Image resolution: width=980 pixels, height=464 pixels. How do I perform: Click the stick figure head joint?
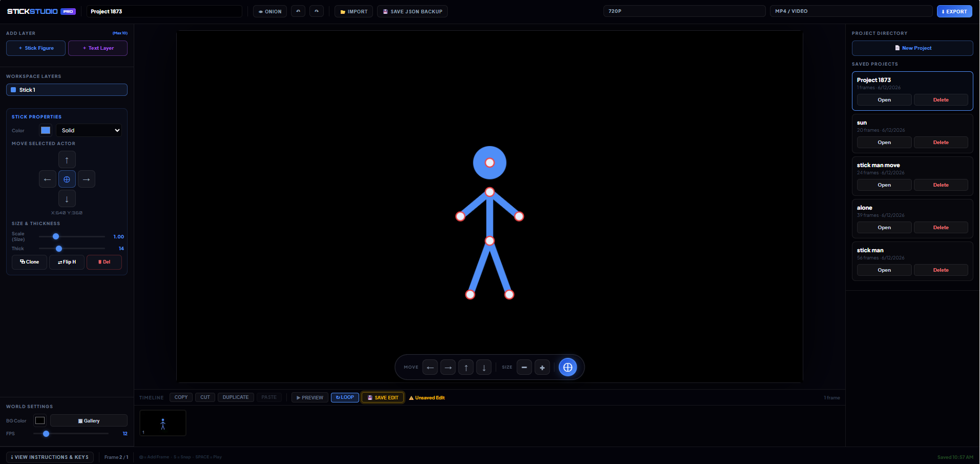pyautogui.click(x=490, y=163)
